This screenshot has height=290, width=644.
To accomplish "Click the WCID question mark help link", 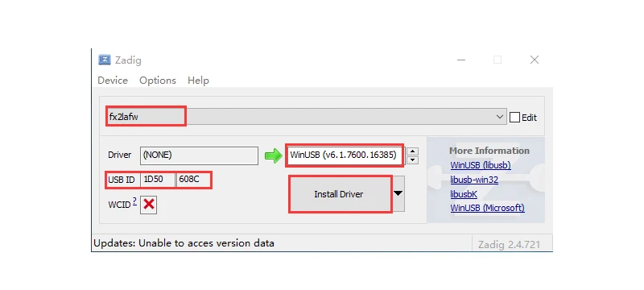I will [x=134, y=201].
